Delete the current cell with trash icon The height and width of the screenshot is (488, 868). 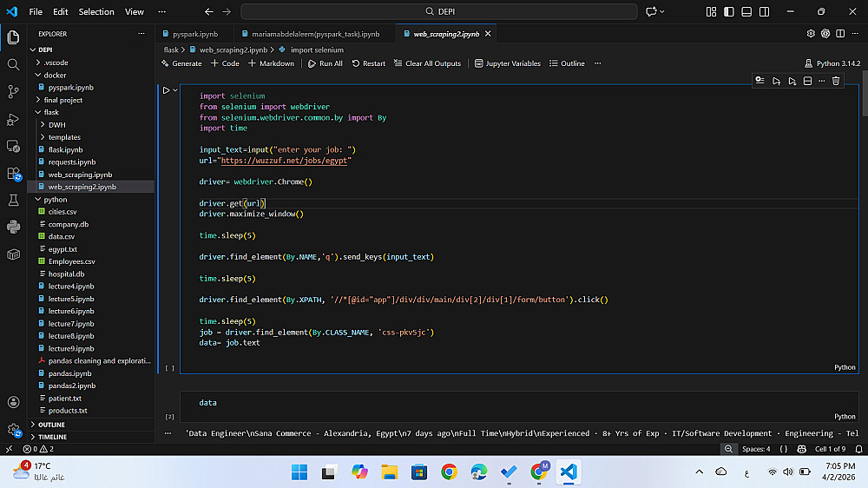836,81
